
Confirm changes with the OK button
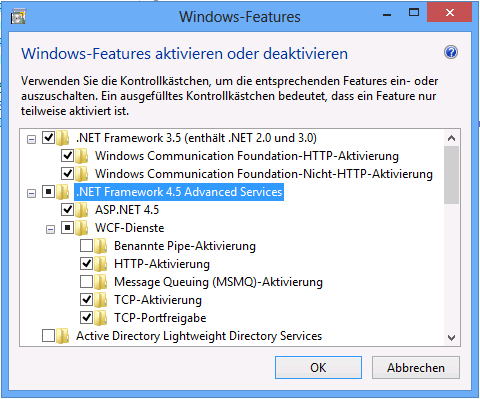tap(318, 367)
